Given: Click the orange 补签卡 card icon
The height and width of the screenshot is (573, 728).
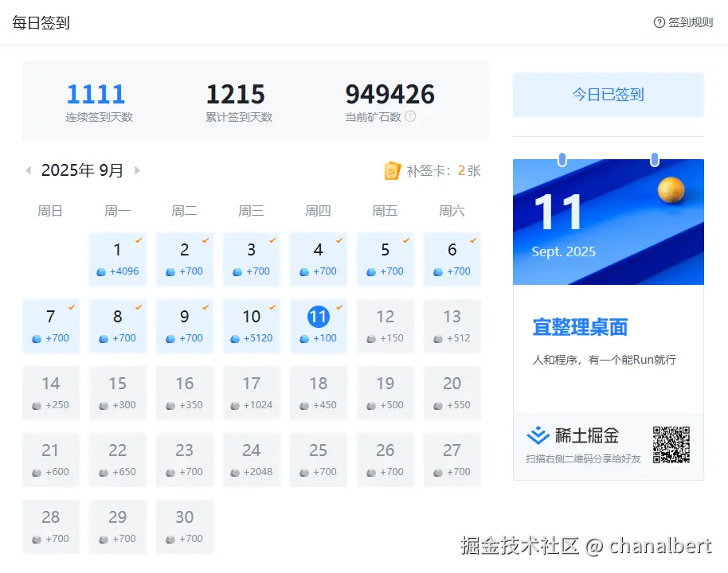Looking at the screenshot, I should (392, 170).
